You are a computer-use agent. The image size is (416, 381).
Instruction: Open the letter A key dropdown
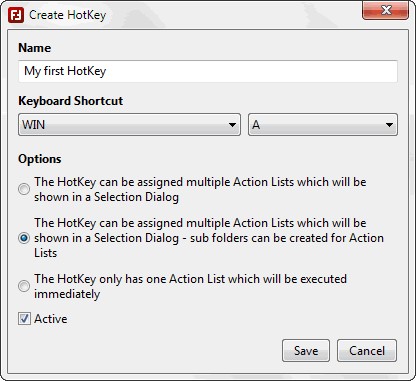point(323,125)
